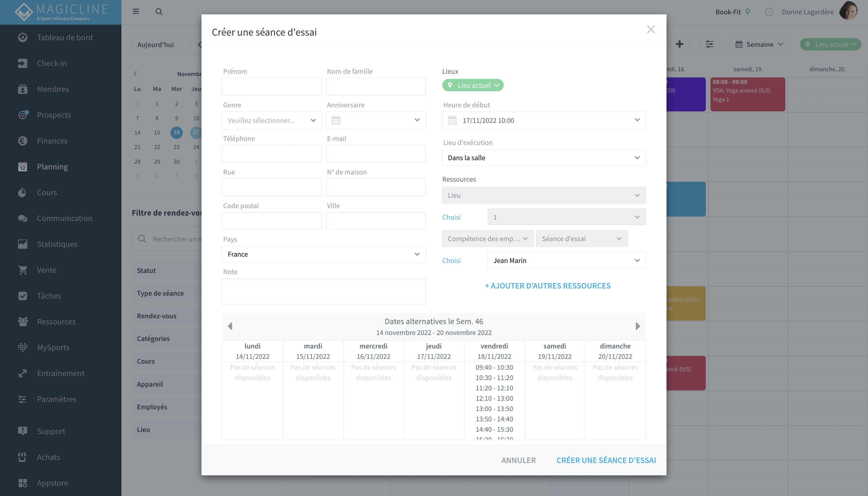
Task: Open Planning calendar icon
Action: click(x=22, y=166)
